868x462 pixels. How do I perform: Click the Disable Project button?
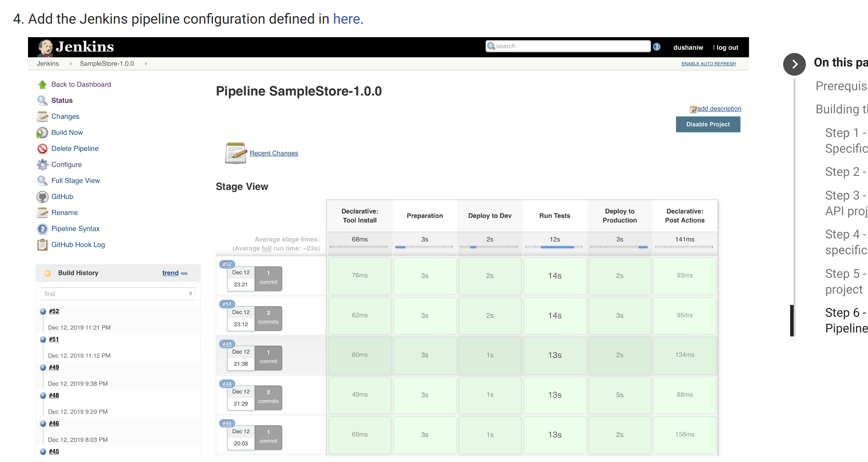708,124
